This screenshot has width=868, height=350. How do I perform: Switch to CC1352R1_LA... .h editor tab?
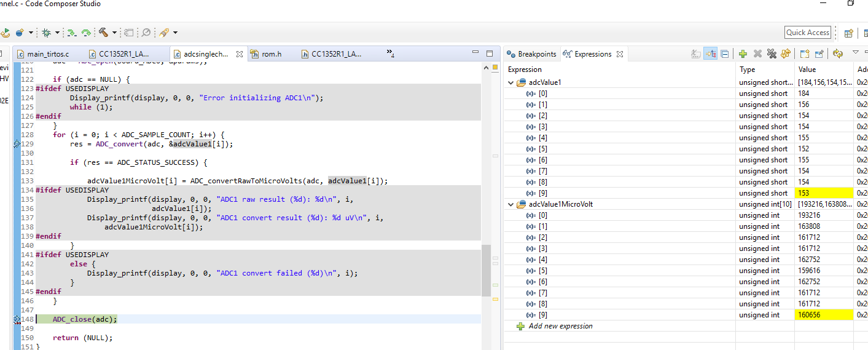[337, 54]
